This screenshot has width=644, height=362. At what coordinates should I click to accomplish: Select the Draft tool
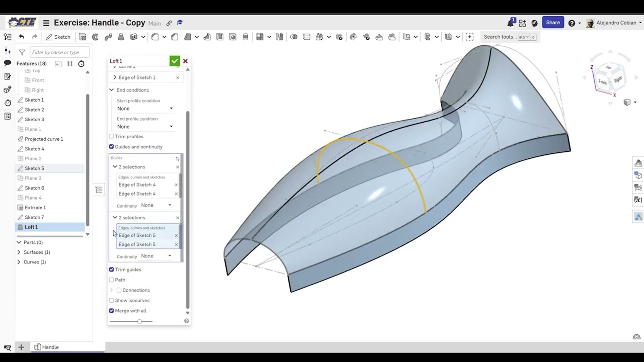188,37
